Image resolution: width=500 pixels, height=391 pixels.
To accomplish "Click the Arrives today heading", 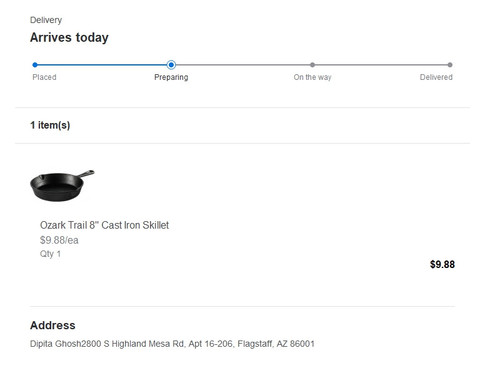I will [69, 38].
